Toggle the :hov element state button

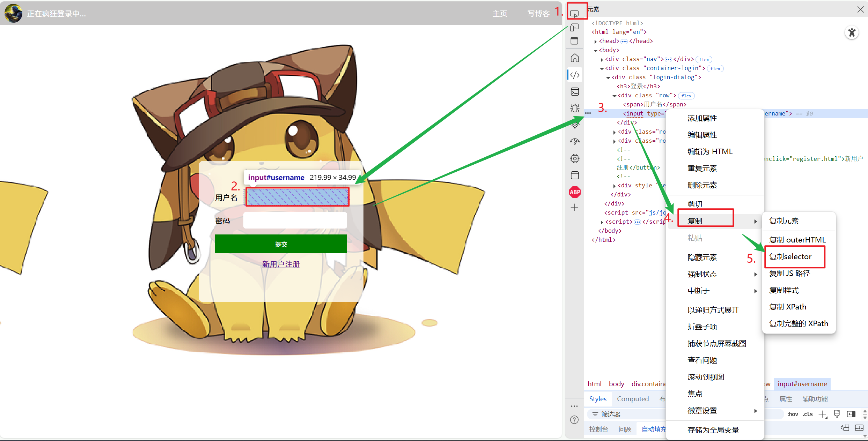click(792, 414)
